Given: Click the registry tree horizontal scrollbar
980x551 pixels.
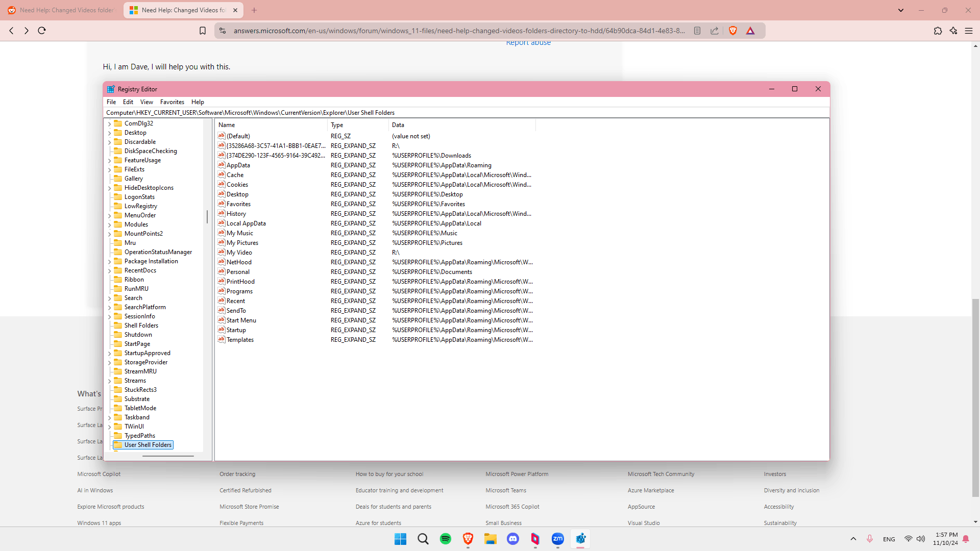Looking at the screenshot, I should [168, 456].
